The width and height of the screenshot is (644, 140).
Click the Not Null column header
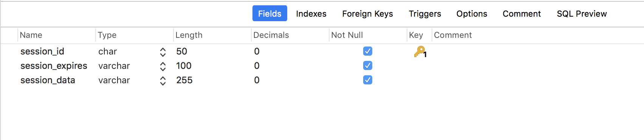(x=347, y=35)
